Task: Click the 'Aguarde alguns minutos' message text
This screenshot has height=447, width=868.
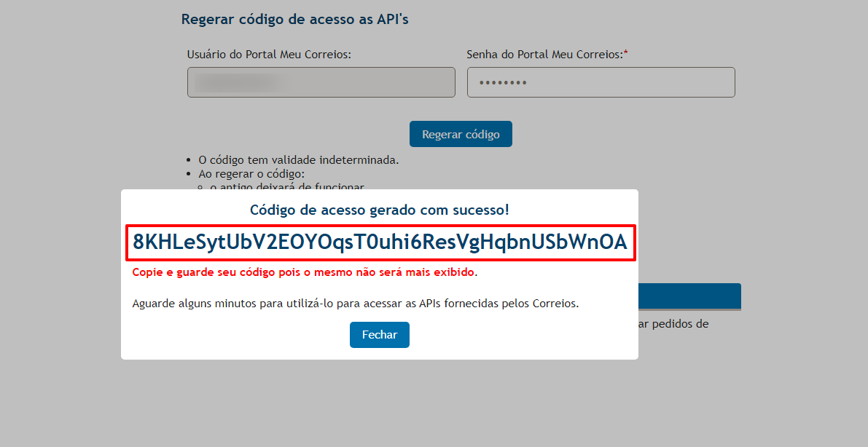Action: [x=356, y=304]
